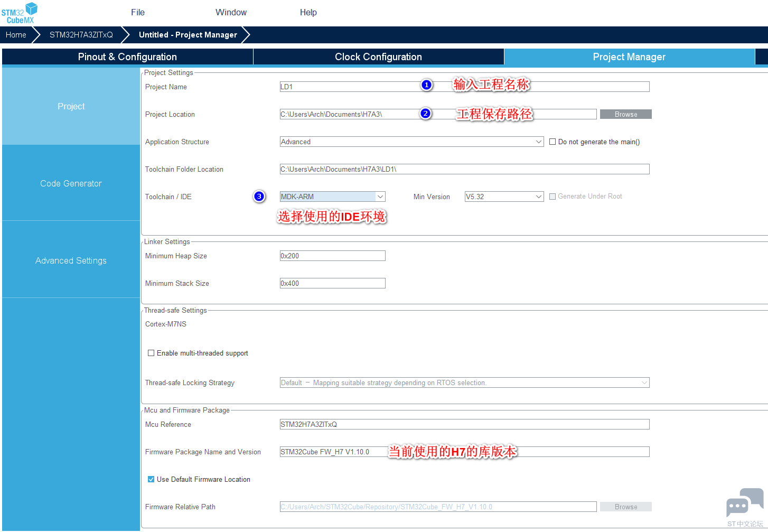Toggle the Generate Under Root checkbox
The image size is (768, 532).
[552, 197]
